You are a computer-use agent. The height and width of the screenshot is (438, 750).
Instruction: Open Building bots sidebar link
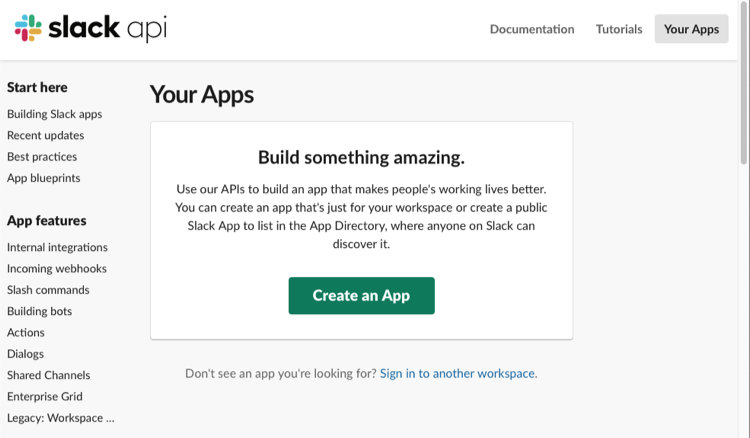click(x=40, y=311)
